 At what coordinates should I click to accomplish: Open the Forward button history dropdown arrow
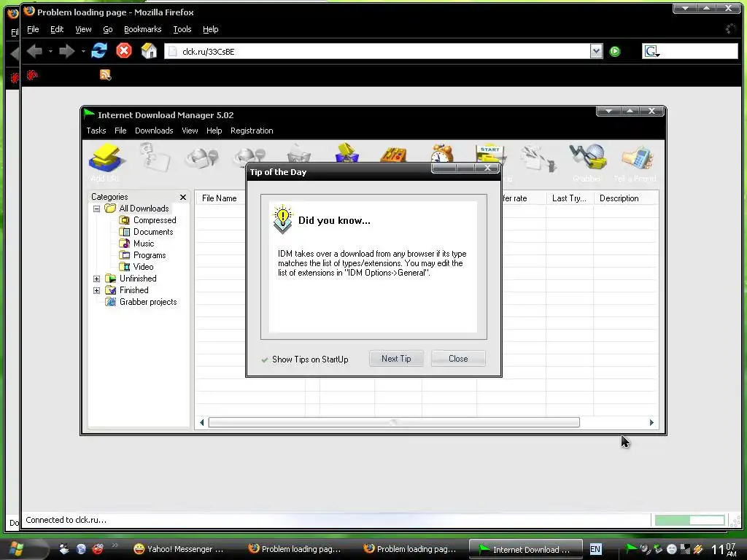(83, 52)
